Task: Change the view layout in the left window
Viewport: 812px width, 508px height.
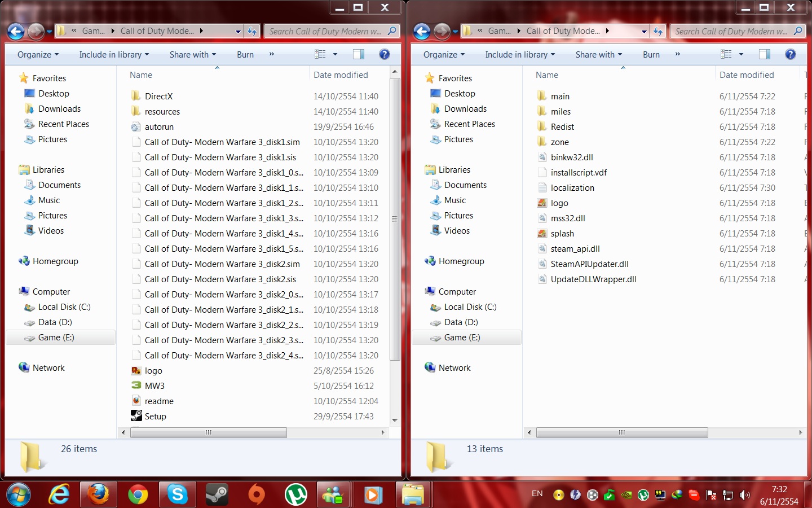Action: (x=320, y=54)
